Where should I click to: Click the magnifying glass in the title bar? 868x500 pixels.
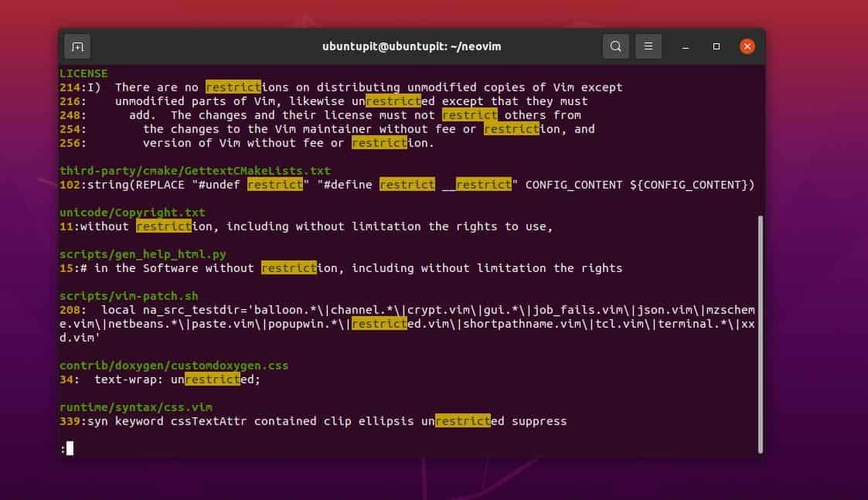pos(616,46)
